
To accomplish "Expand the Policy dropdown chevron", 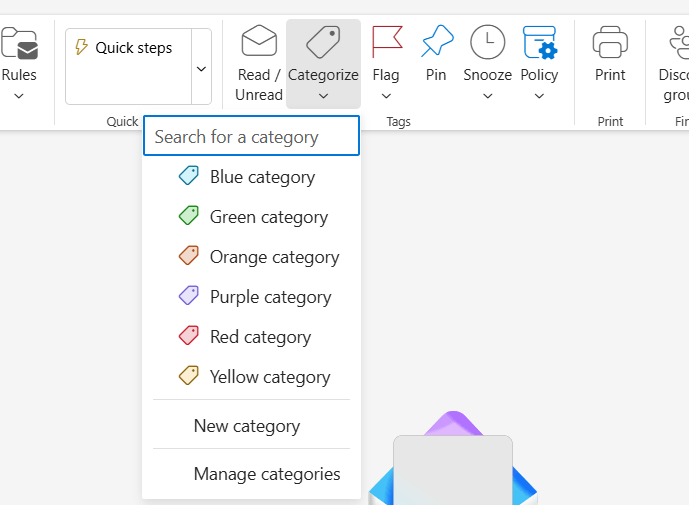I will 539,96.
